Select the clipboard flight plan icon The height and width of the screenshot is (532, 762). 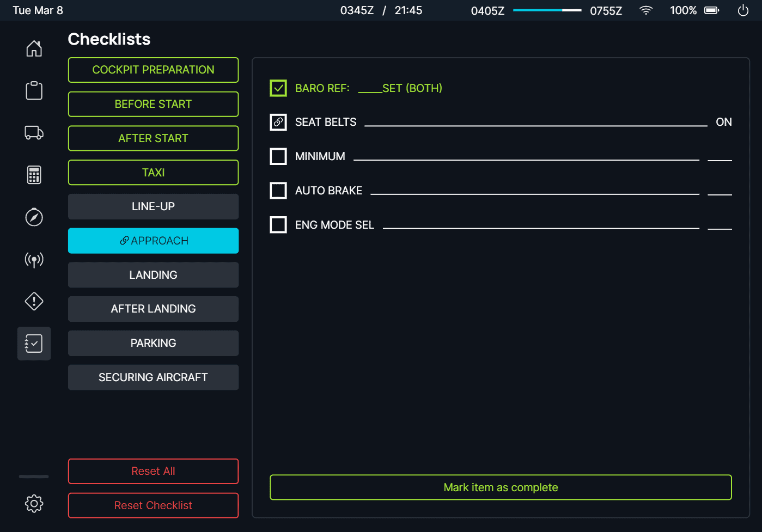coord(34,90)
